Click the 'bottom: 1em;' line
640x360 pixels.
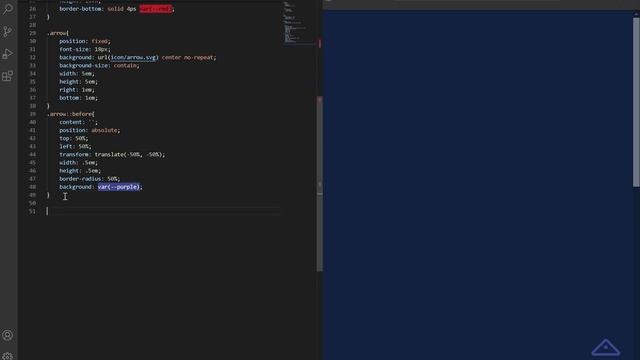coord(78,98)
